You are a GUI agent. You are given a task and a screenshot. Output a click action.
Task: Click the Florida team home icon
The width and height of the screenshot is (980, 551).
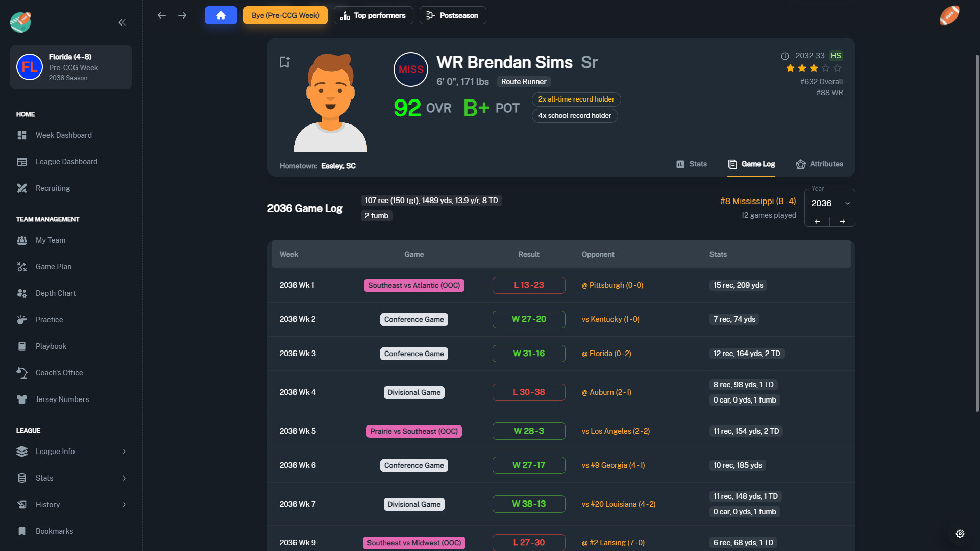tap(28, 67)
